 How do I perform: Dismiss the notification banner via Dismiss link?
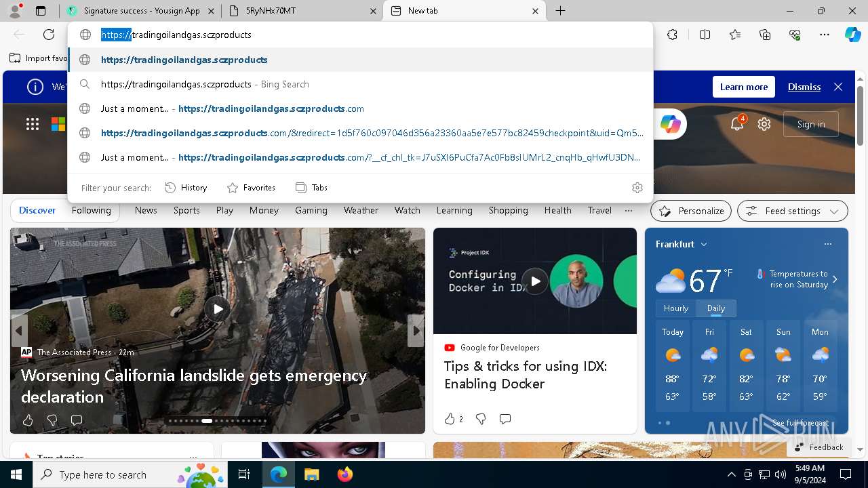point(804,87)
